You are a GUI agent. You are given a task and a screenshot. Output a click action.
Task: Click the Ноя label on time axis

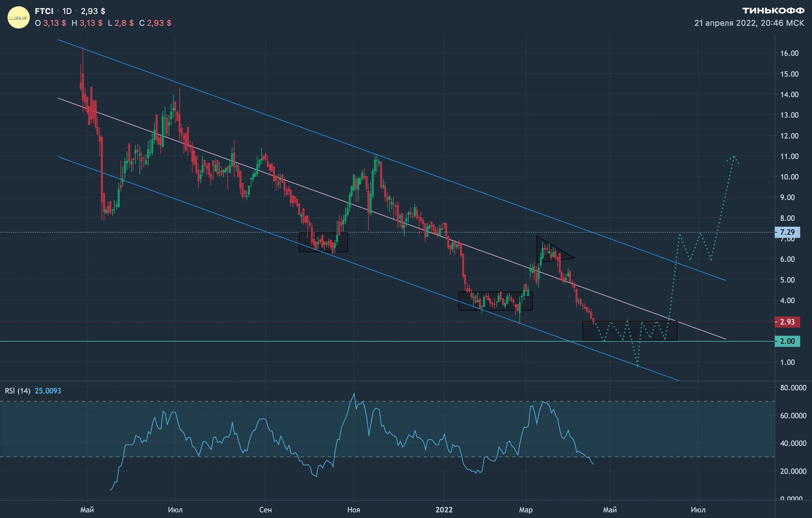[354, 510]
